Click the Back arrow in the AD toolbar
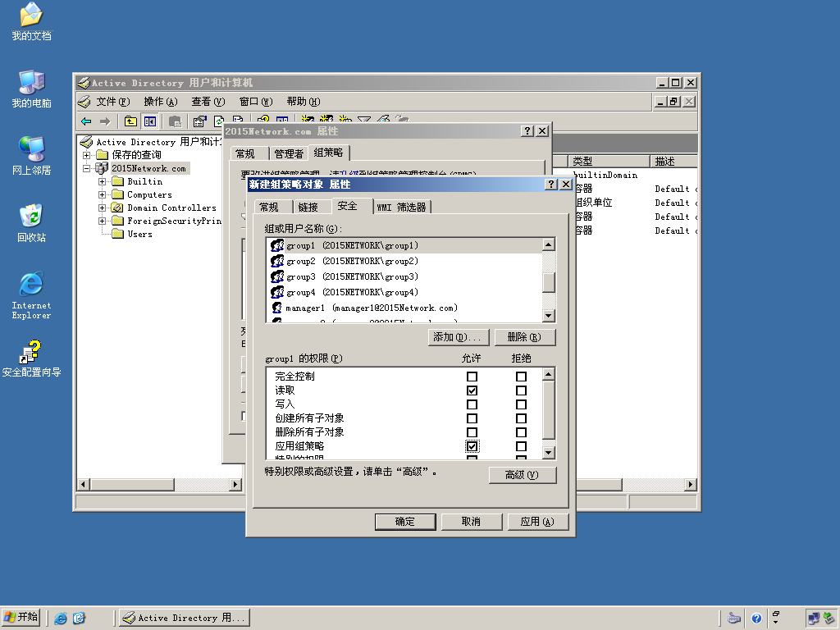This screenshot has width=840, height=630. point(86,121)
